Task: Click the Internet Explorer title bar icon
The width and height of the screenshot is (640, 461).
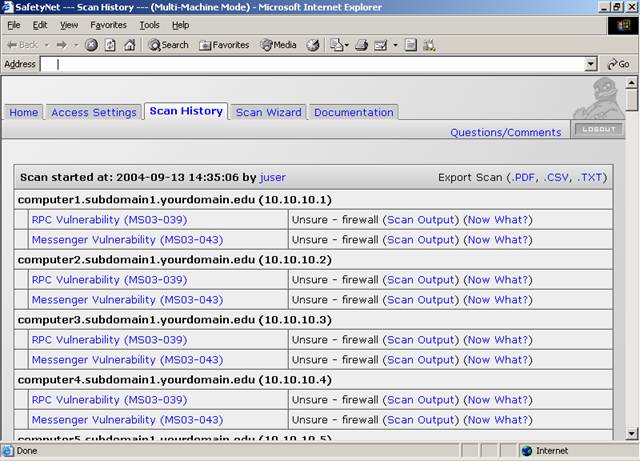Action: 7,7
